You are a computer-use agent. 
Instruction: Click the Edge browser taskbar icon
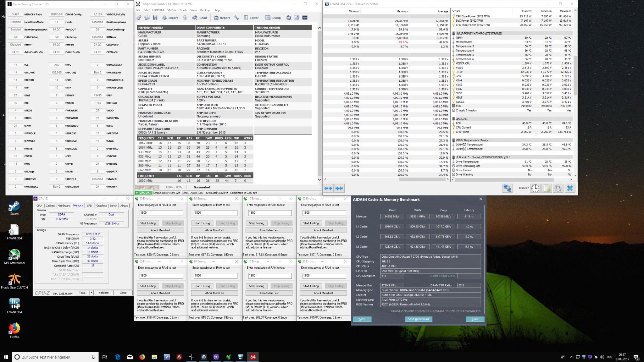click(x=118, y=357)
